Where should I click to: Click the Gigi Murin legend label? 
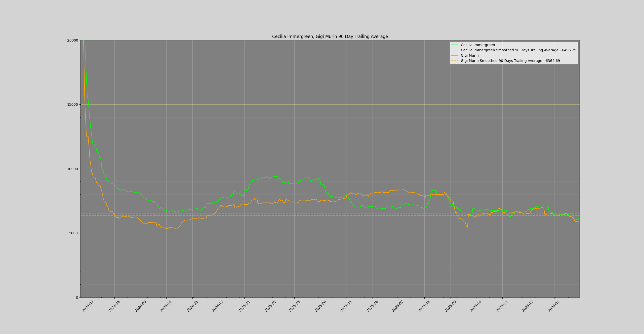(469, 56)
